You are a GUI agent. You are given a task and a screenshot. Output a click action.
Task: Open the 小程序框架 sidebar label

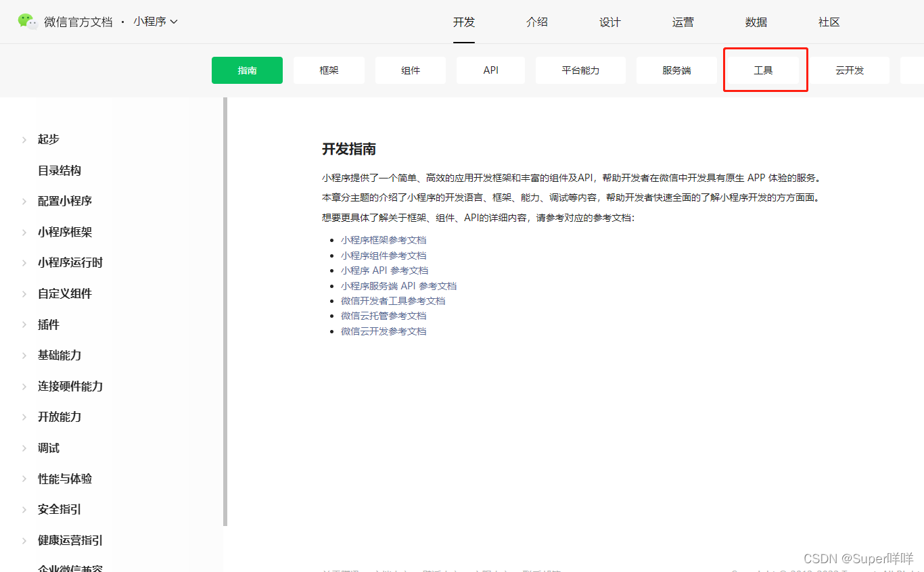pos(65,233)
